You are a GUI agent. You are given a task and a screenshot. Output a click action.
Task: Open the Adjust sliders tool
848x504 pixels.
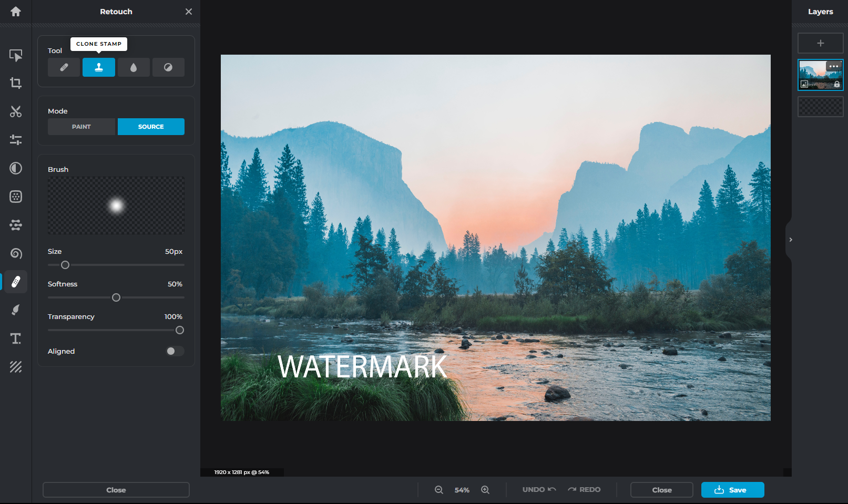15,140
